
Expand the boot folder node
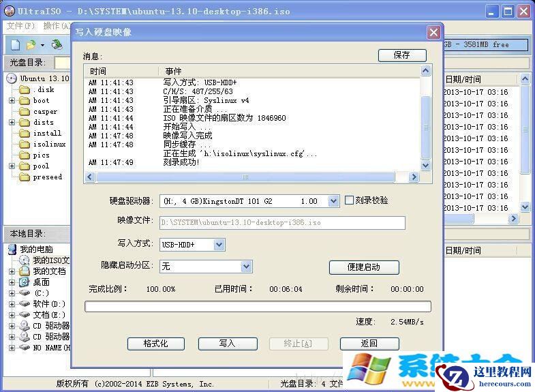pos(12,101)
